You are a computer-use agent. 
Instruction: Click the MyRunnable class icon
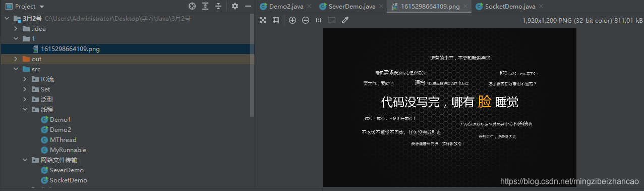click(44, 150)
